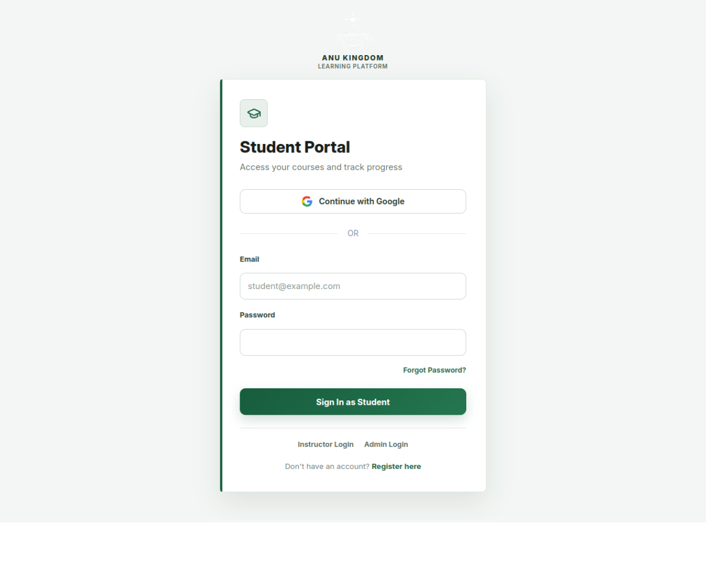
Task: Go to Admin Login
Action: pyautogui.click(x=386, y=445)
